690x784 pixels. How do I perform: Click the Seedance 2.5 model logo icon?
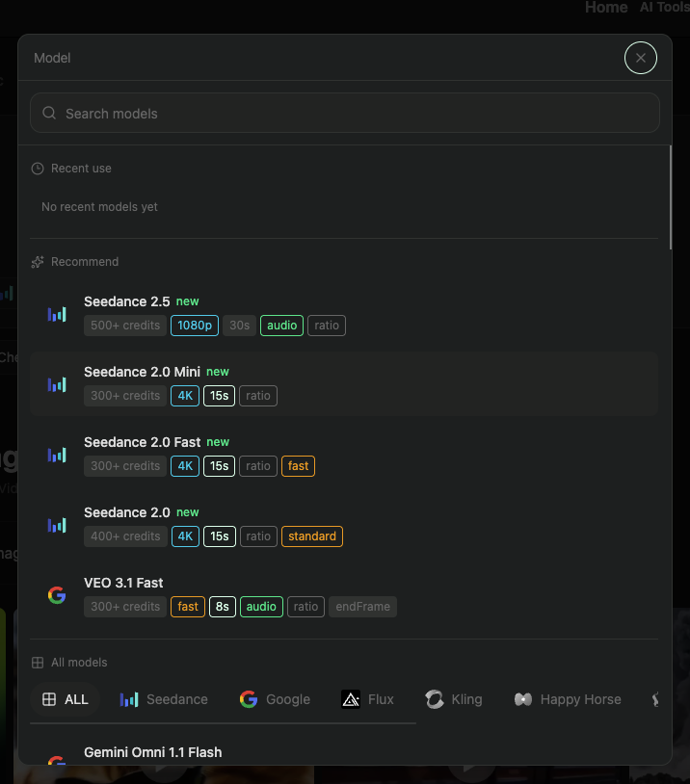[57, 314]
